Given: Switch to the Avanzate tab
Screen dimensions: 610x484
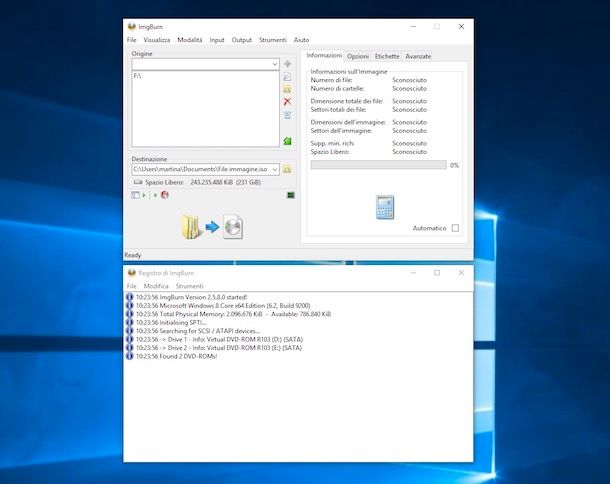Looking at the screenshot, I should 418,56.
